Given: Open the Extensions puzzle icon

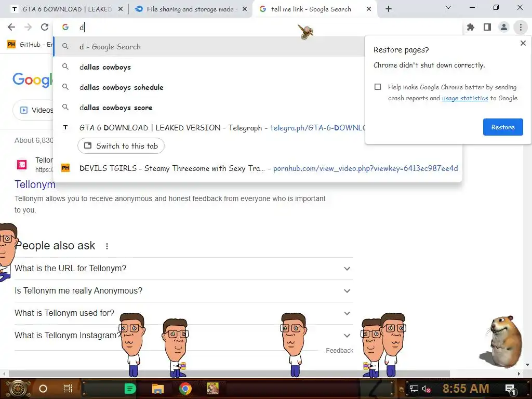Looking at the screenshot, I should [x=471, y=27].
